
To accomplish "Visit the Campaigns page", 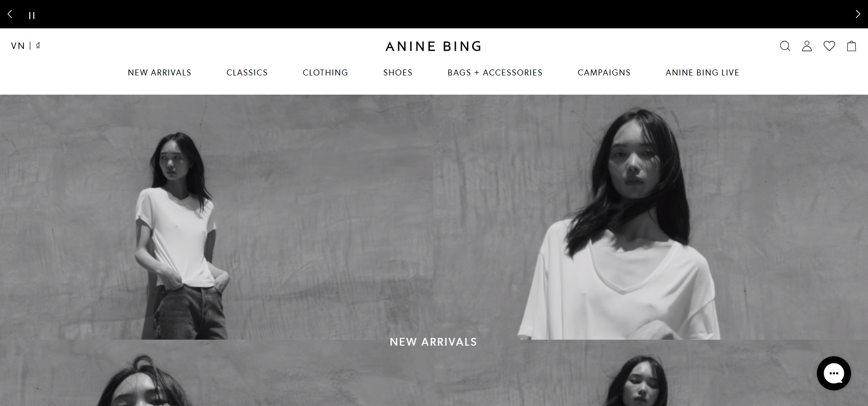I will (x=604, y=73).
